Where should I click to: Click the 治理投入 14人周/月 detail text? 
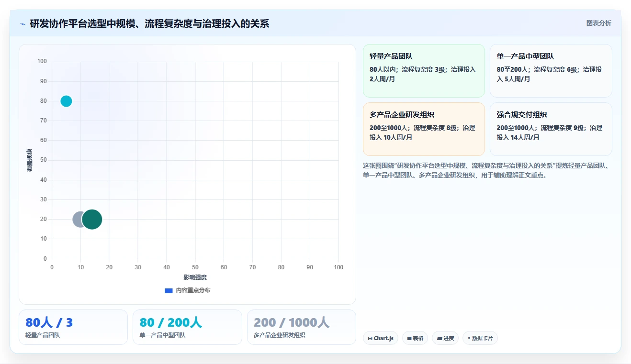pos(549,132)
